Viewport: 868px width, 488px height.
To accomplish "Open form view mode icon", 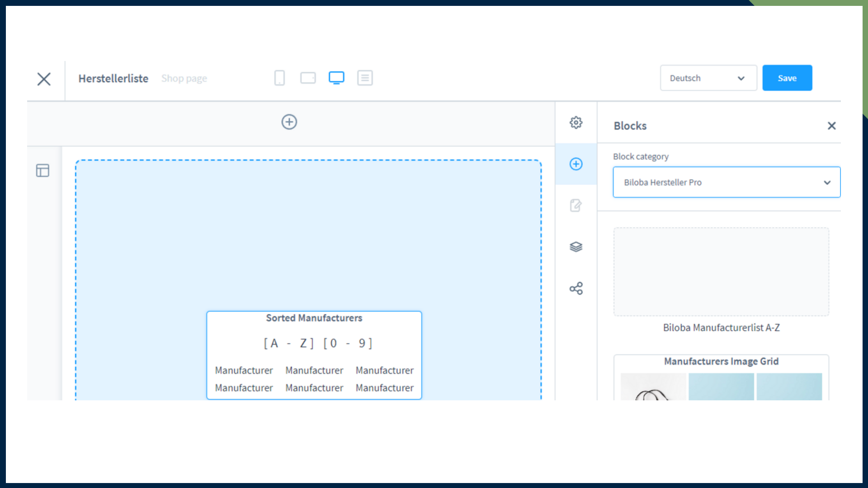I will [365, 78].
